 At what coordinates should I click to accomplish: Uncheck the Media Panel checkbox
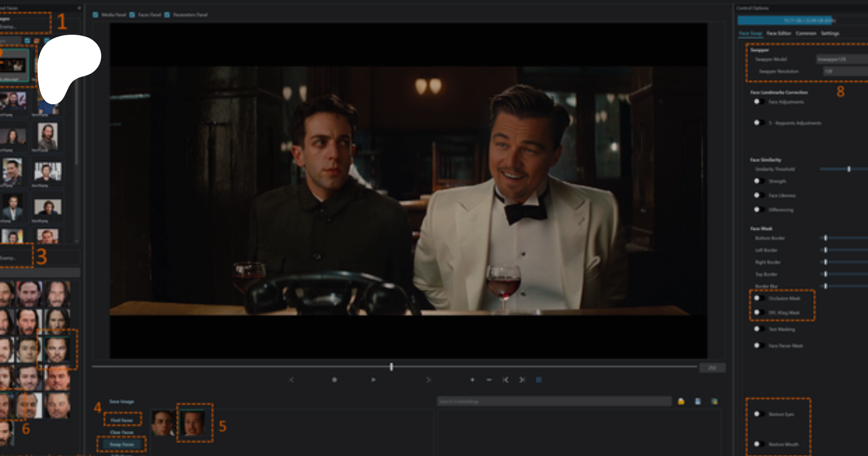point(95,15)
